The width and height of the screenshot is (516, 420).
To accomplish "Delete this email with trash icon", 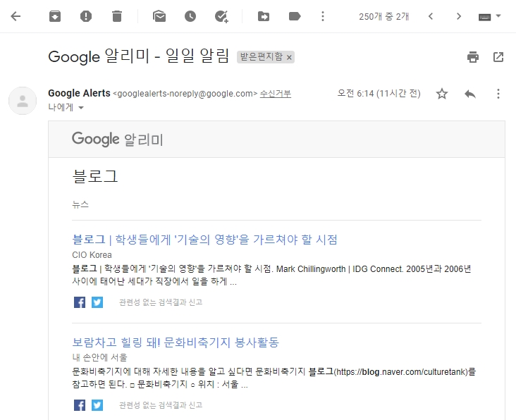I will 117,16.
